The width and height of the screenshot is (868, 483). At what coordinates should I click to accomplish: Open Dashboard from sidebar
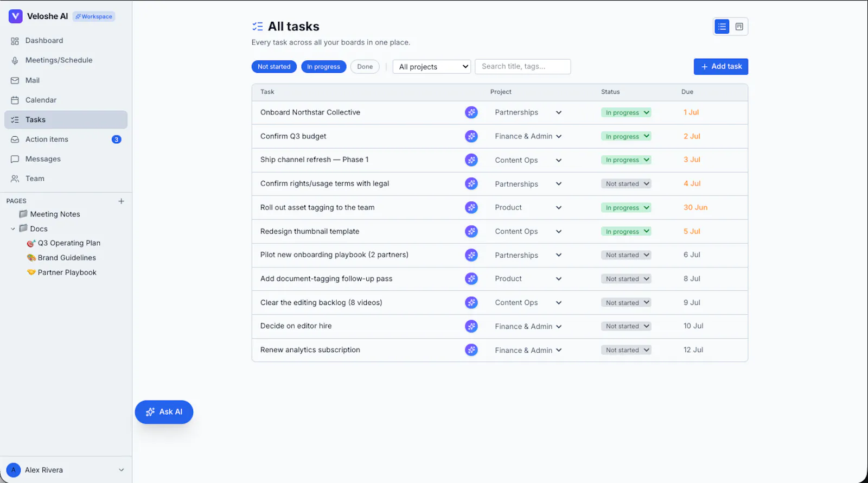66,41
